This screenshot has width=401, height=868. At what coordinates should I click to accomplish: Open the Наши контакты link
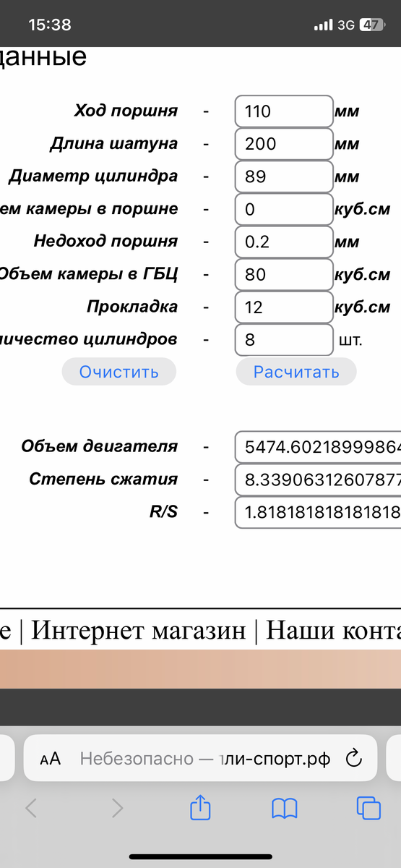(334, 631)
